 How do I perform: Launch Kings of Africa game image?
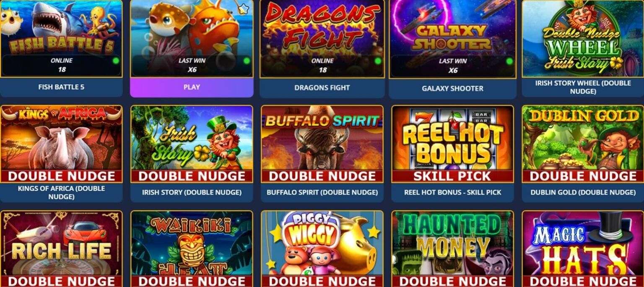tap(61, 144)
